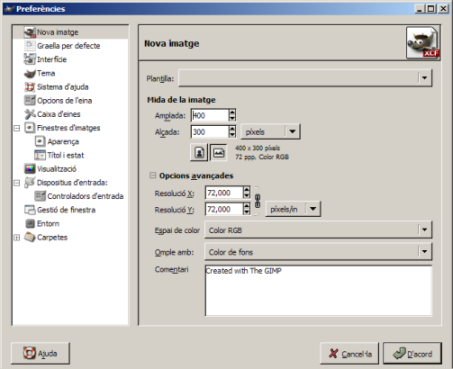The image size is (453, 369).
Task: Click the Amplada input field
Action: pyautogui.click(x=210, y=115)
